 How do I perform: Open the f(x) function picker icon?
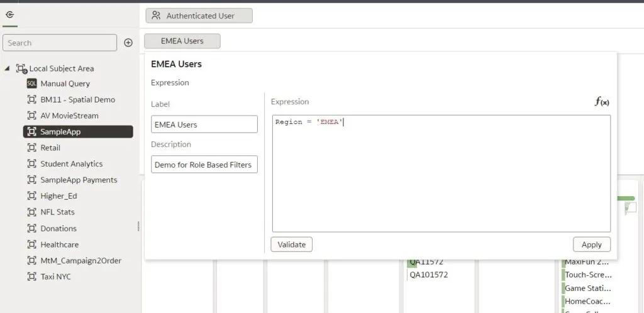tap(602, 102)
